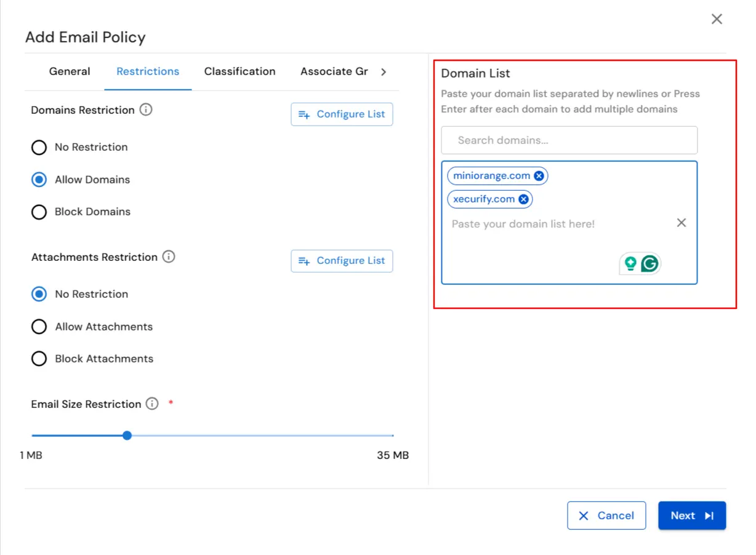Click Configure List for Attachments Restriction

[342, 261]
